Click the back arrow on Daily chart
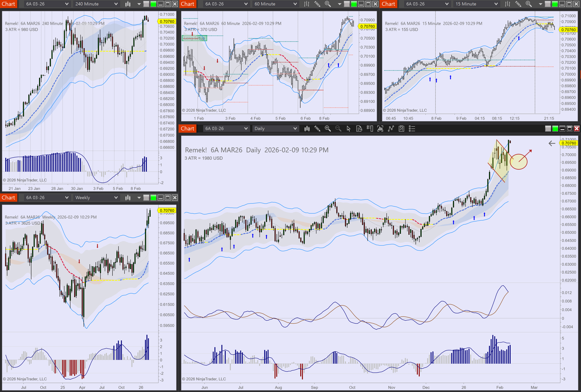This screenshot has height=392, width=581. [552, 144]
